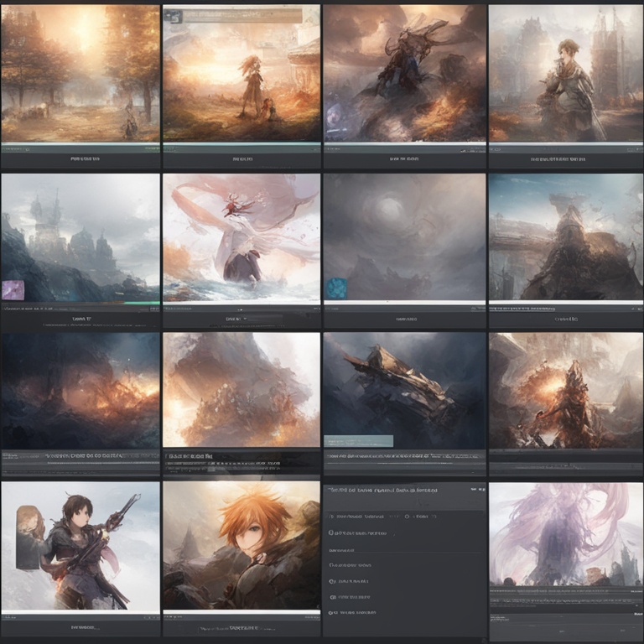Click the teal square icon on the moon clouds artwork
This screenshot has width=644, height=644.
click(337, 288)
